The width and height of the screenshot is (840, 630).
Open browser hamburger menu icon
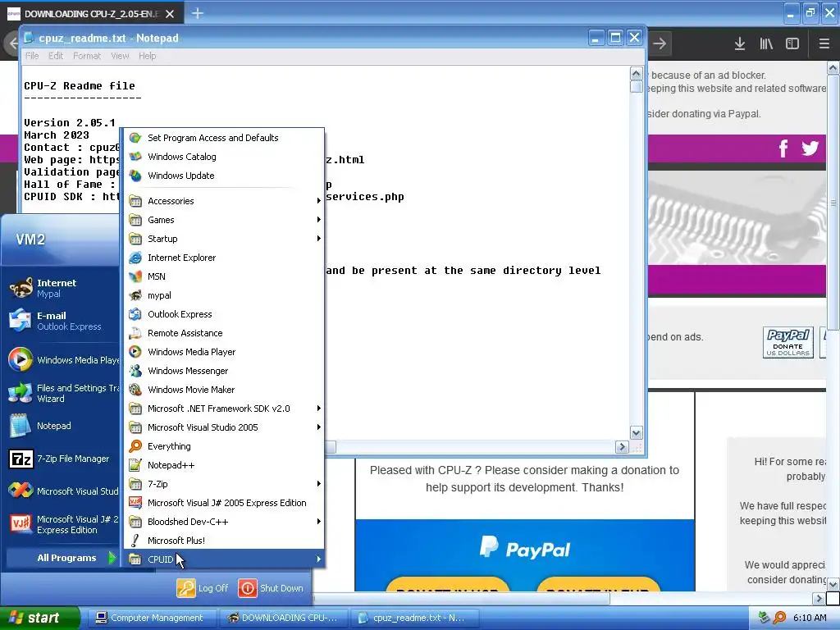click(824, 43)
